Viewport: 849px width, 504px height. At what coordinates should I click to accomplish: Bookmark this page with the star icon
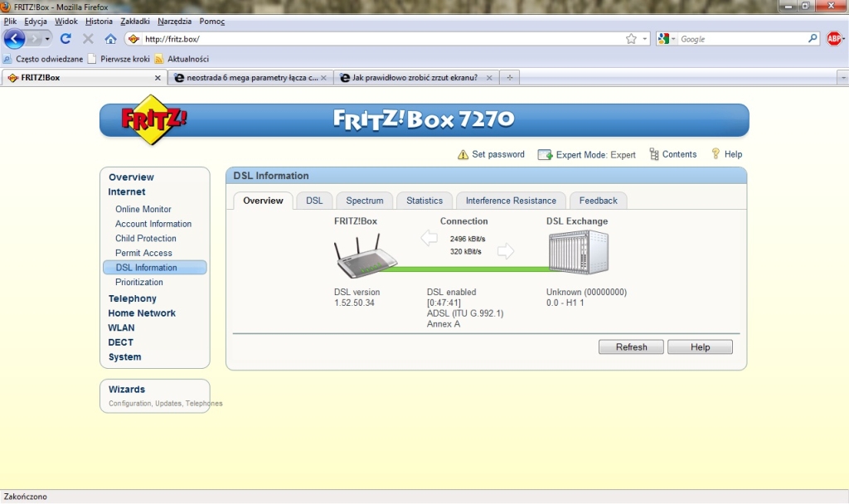tap(631, 38)
